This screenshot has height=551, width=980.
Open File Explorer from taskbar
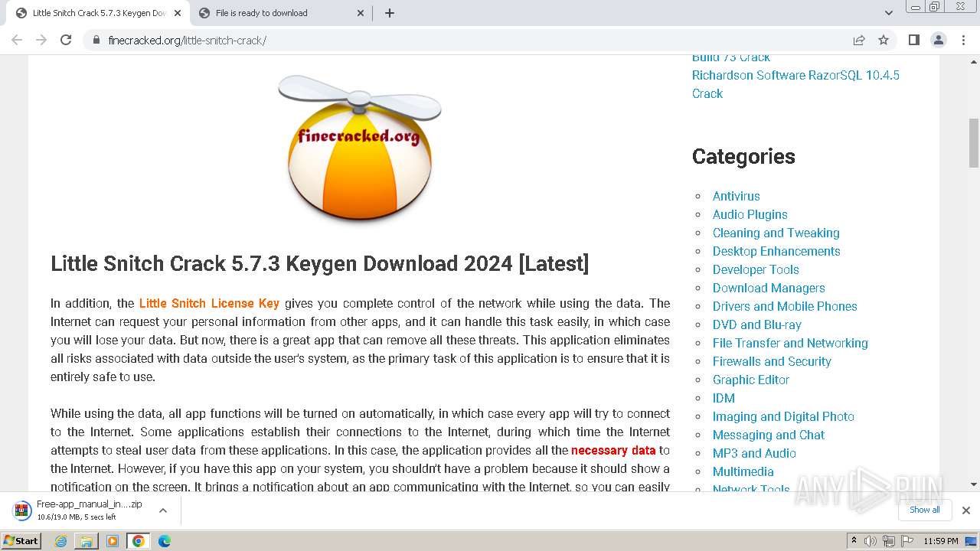[87, 541]
